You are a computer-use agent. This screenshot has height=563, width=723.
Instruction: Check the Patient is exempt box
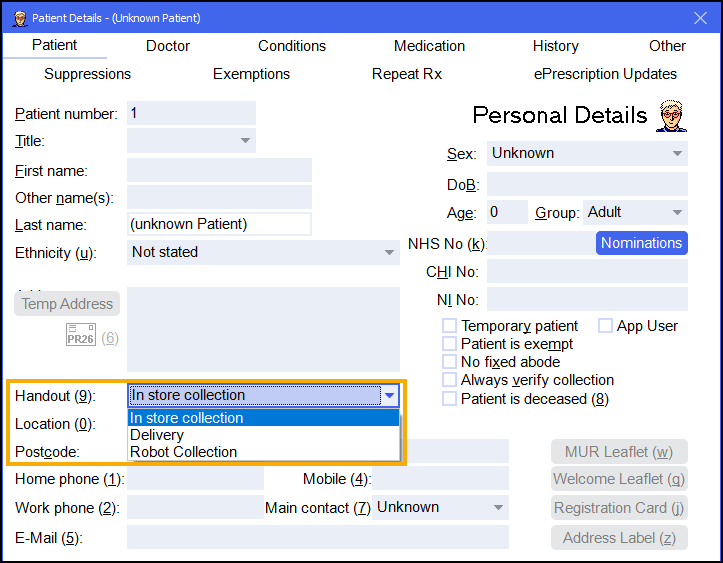450,344
